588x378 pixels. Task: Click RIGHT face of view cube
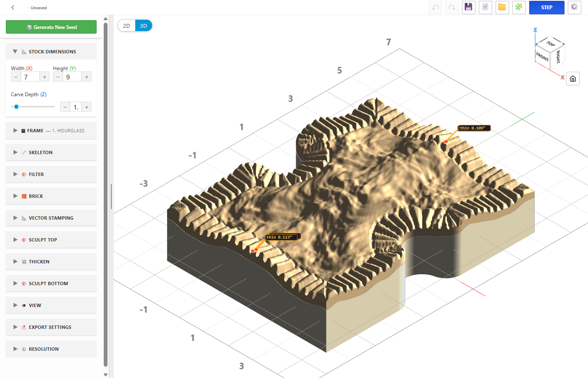[558, 56]
